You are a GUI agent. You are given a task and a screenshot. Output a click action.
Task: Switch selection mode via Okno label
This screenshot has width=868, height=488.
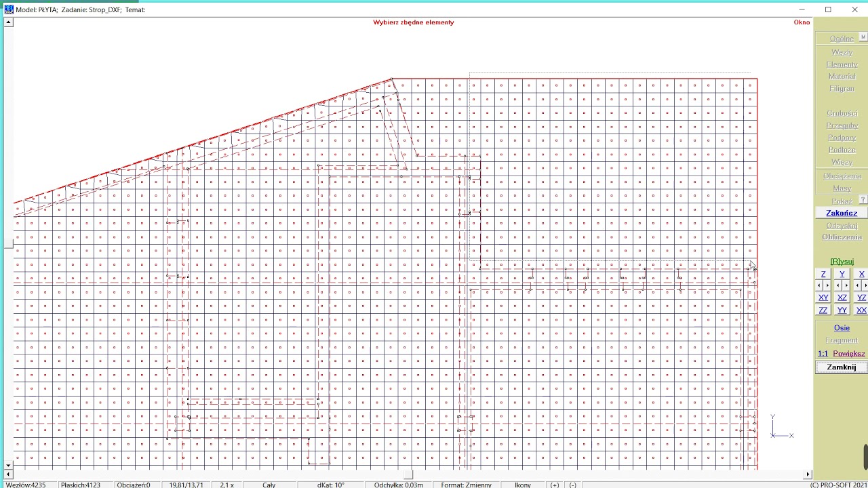(x=802, y=22)
